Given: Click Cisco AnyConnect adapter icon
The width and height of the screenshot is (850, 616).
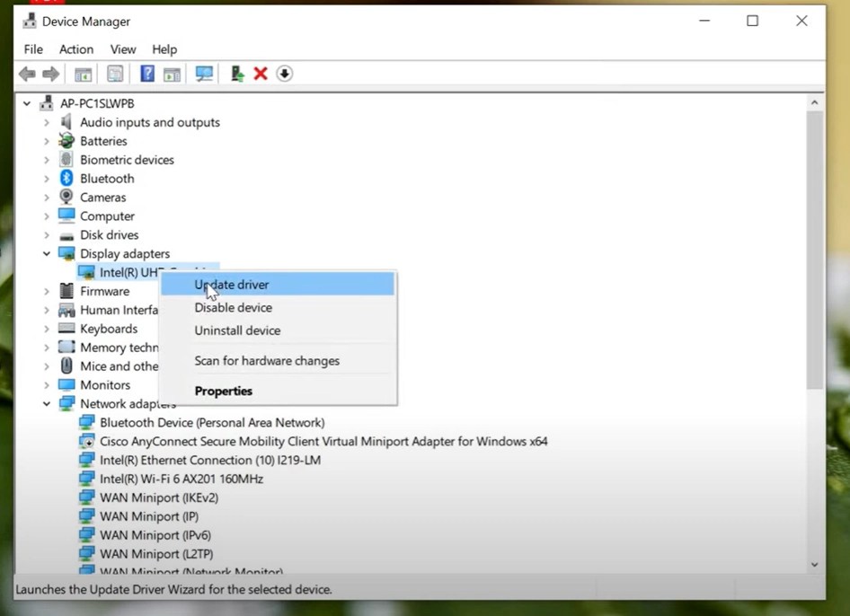Looking at the screenshot, I should click(87, 441).
